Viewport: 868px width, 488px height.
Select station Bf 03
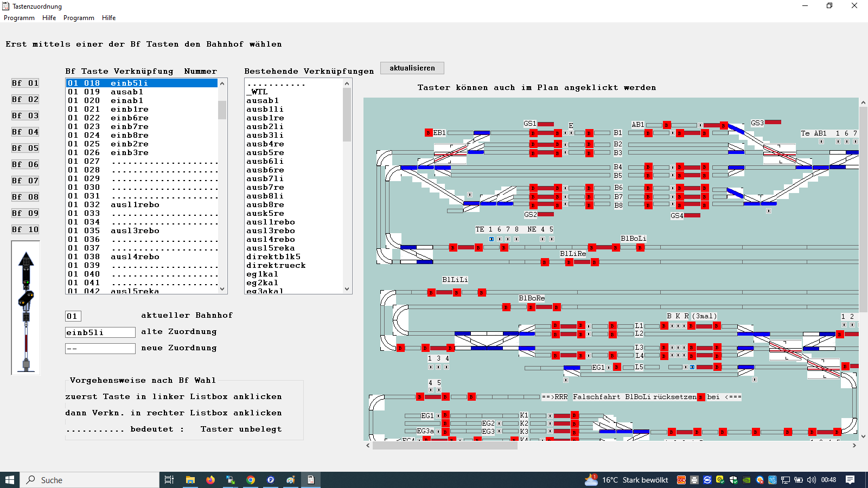pos(25,115)
